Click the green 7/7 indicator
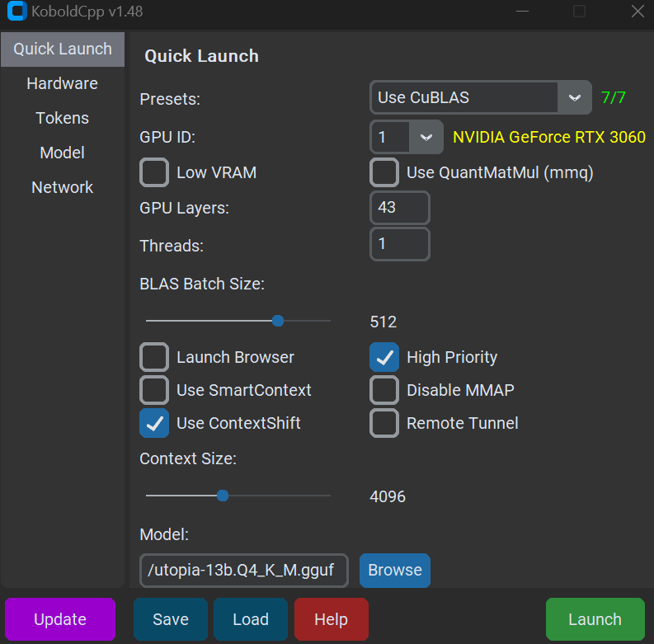Screen dimensions: 654x644 tap(613, 97)
